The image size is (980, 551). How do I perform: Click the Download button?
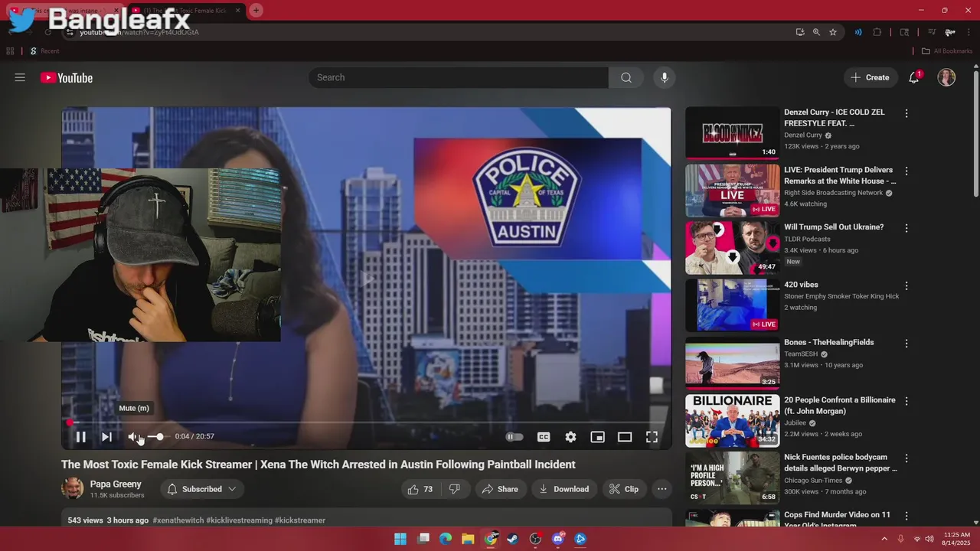click(563, 489)
